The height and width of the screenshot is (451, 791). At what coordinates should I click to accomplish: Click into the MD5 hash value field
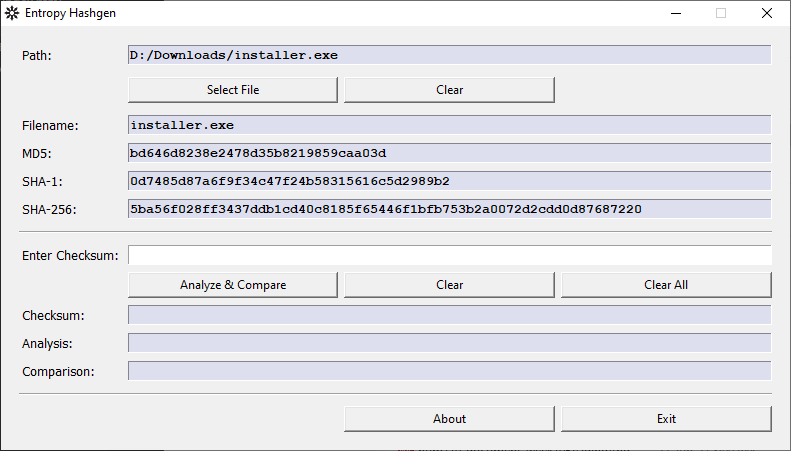click(x=449, y=153)
